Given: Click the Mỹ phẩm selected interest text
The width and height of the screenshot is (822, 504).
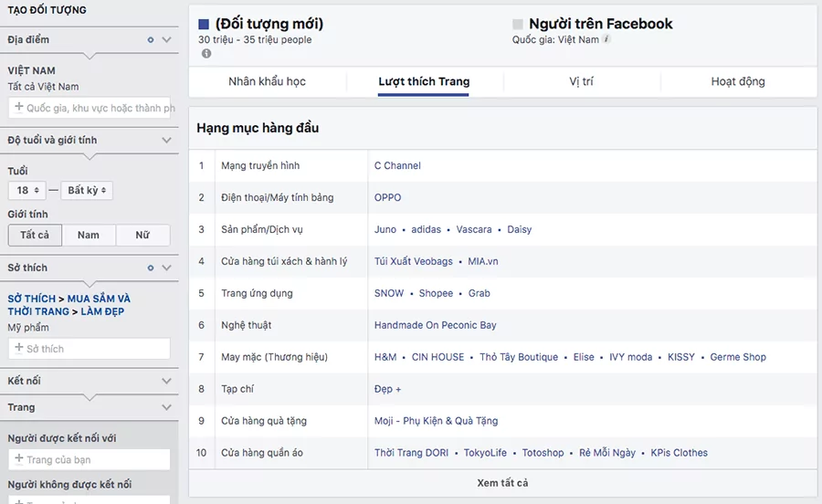Looking at the screenshot, I should coord(28,328).
